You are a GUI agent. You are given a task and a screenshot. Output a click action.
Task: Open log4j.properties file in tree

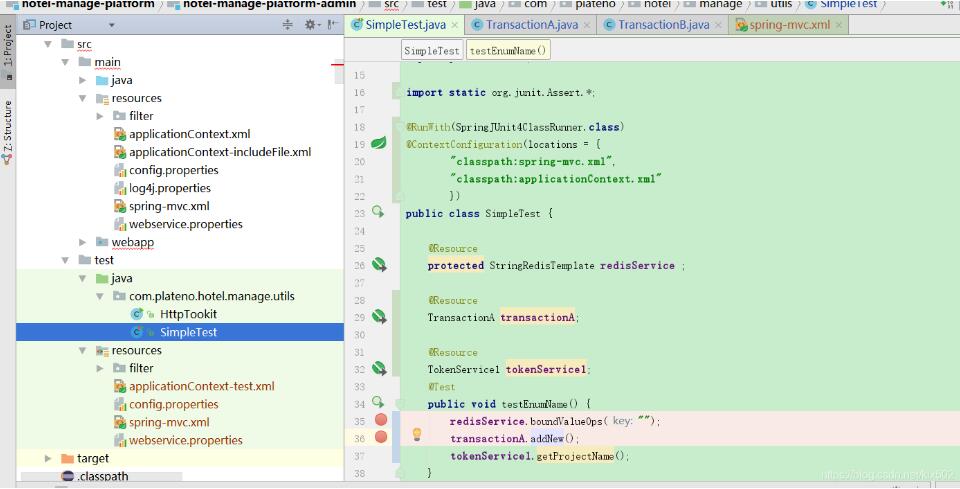tap(169, 188)
